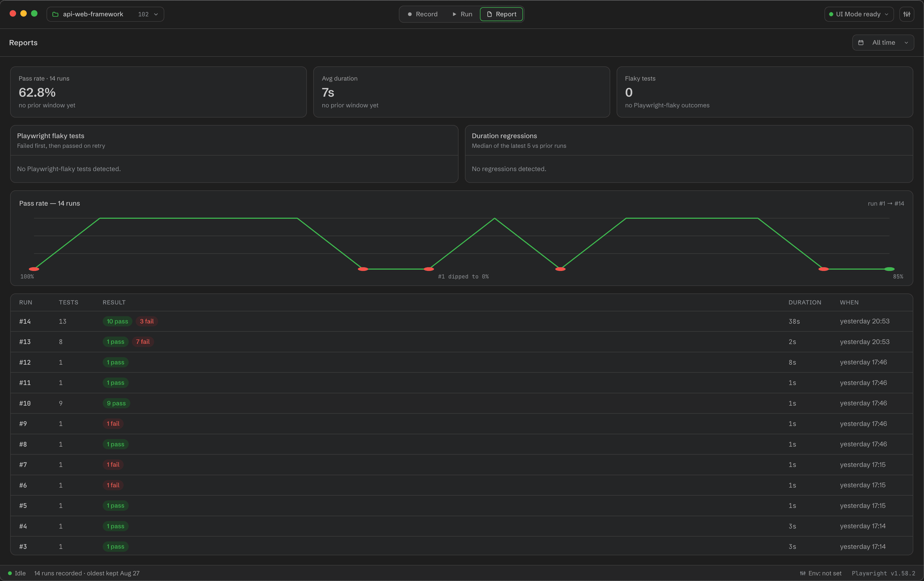924x581 pixels.
Task: Open settings sliders icon in top bar
Action: point(907,14)
